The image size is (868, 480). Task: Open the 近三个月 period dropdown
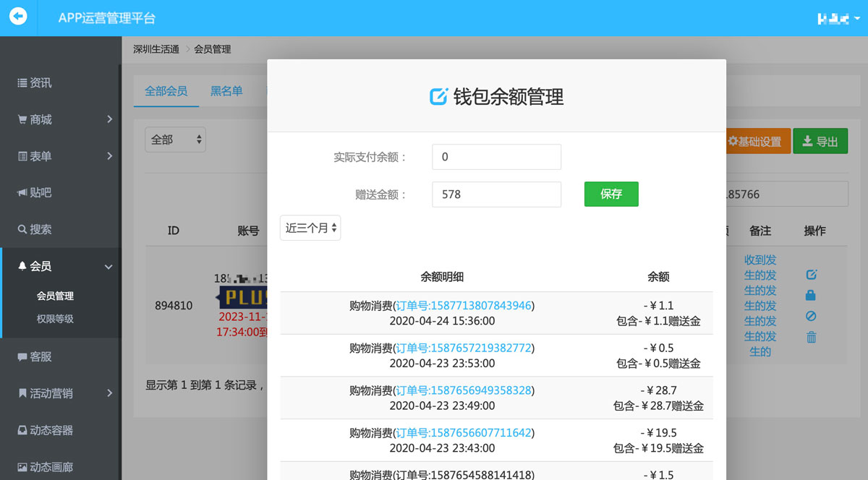[310, 228]
